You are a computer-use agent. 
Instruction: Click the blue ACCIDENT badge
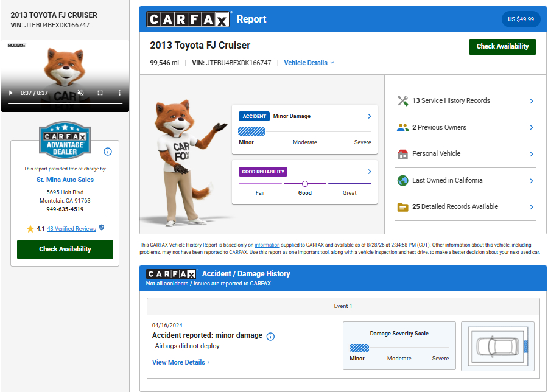click(x=254, y=116)
